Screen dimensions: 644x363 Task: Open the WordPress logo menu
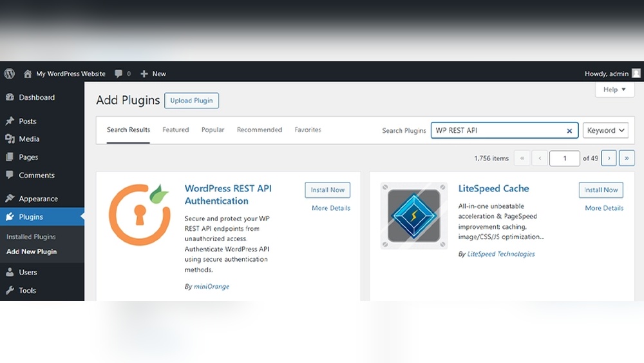(10, 74)
